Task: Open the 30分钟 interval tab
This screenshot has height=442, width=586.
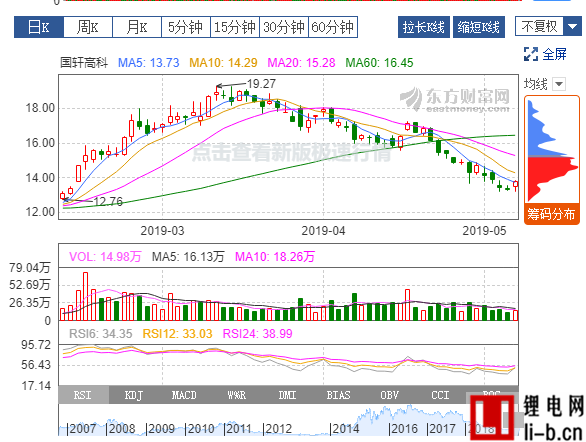Action: coord(284,27)
